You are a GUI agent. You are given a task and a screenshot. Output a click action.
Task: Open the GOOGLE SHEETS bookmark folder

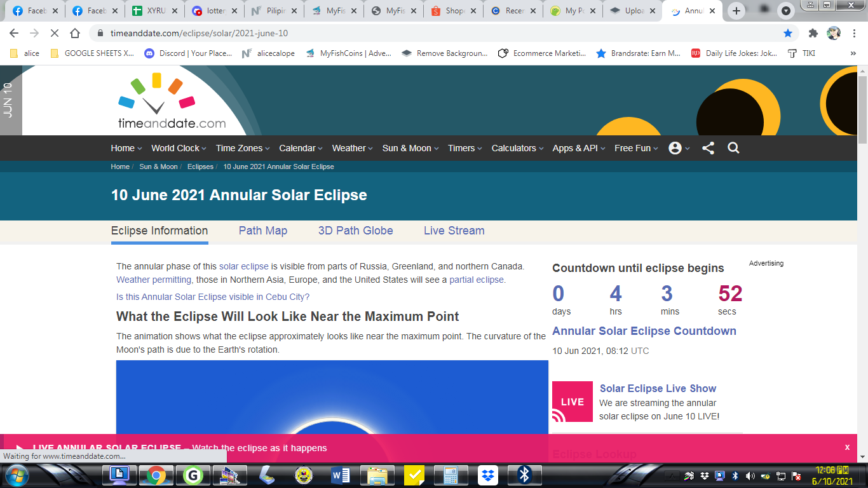tap(93, 53)
